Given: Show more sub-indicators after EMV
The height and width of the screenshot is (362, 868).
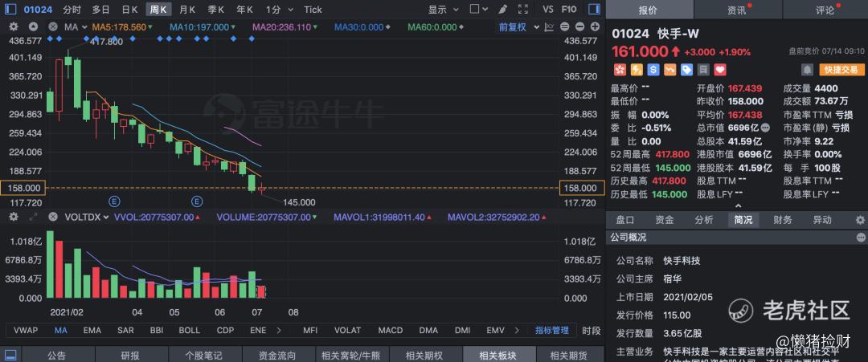Looking at the screenshot, I should [517, 331].
